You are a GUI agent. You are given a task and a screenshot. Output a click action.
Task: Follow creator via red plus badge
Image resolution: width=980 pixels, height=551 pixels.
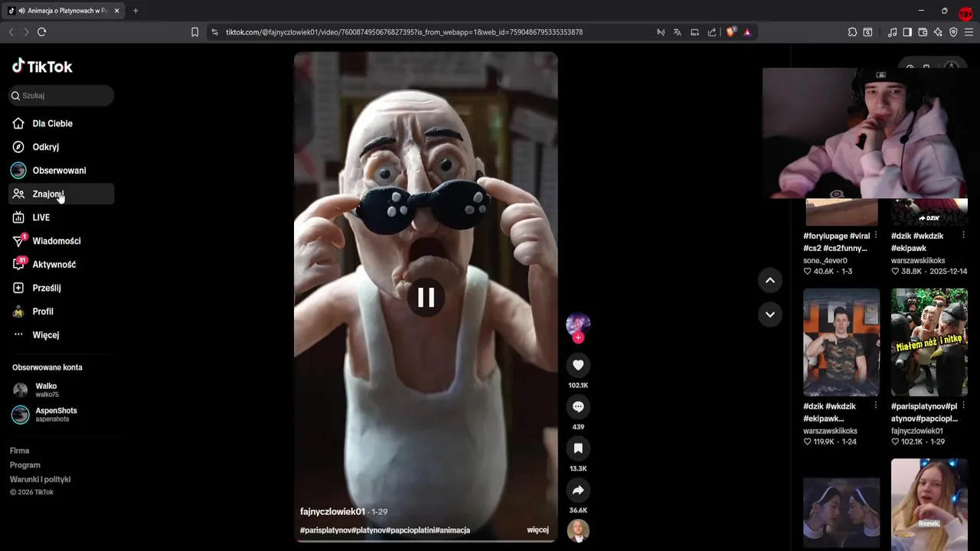[x=578, y=337]
